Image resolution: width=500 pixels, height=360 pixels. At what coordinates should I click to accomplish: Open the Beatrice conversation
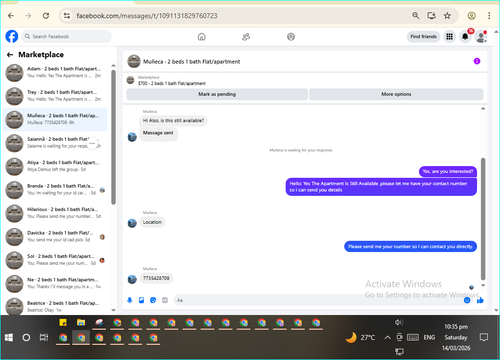coord(55,306)
